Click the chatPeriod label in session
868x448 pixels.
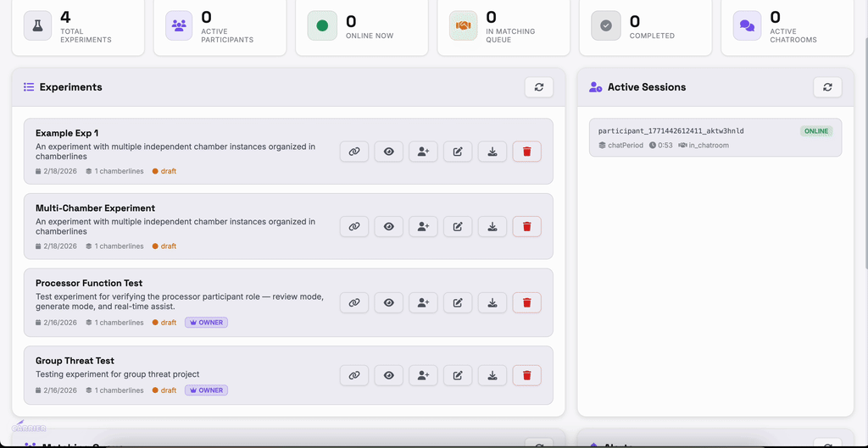pos(621,146)
